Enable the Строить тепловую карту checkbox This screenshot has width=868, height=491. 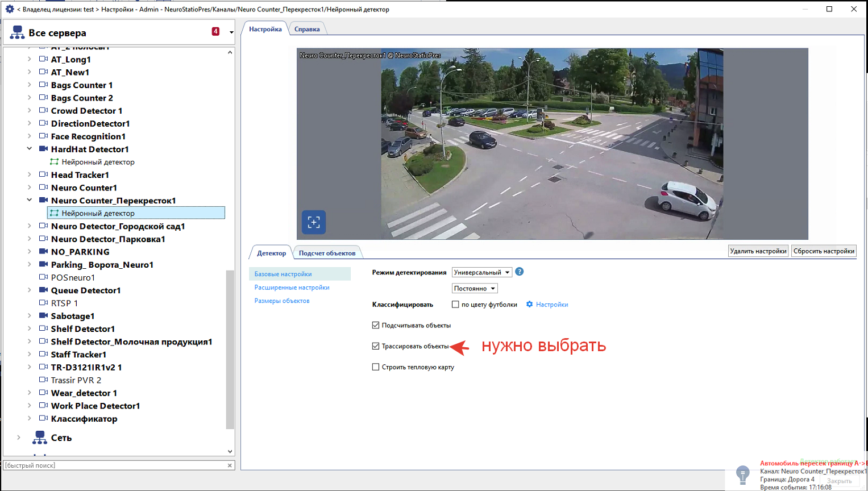[x=376, y=367]
